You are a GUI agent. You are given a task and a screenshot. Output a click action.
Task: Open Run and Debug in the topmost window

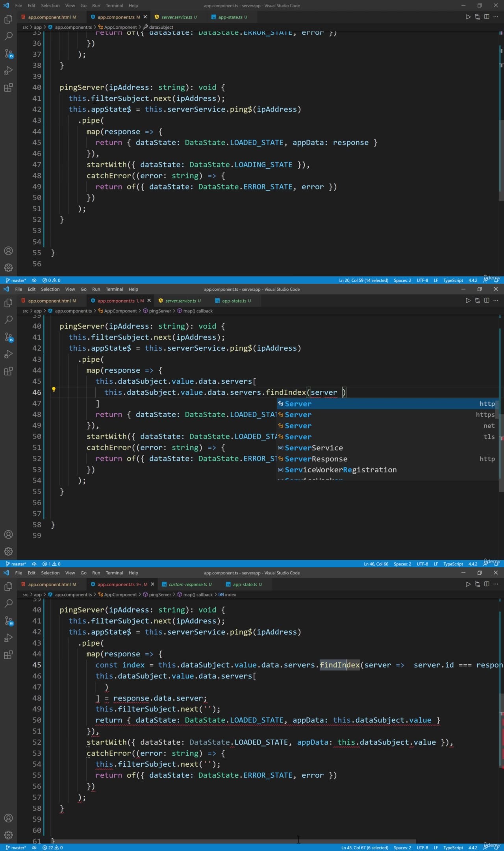(8, 71)
